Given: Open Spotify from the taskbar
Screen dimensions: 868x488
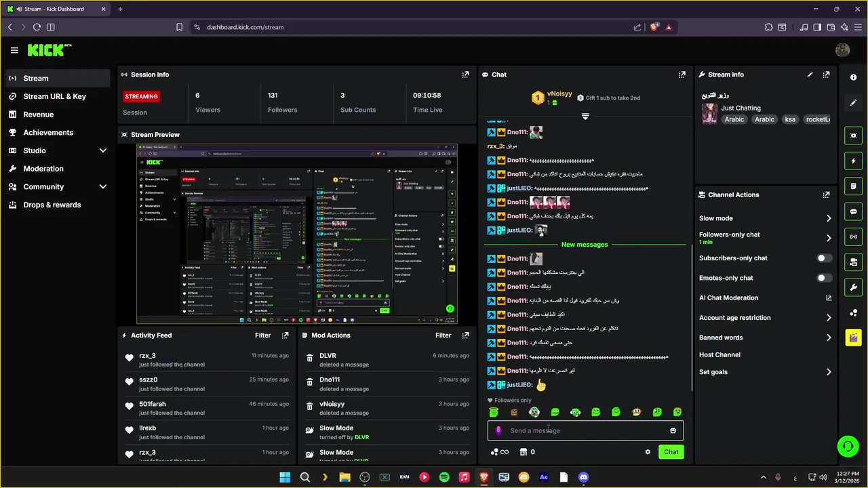Looking at the screenshot, I should pyautogui.click(x=444, y=477).
